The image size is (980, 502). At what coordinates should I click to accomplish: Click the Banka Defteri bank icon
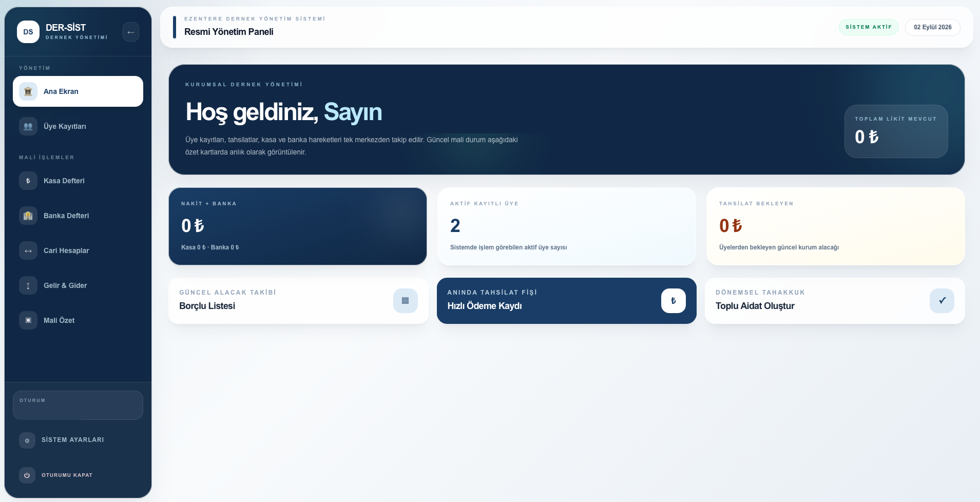tap(28, 216)
